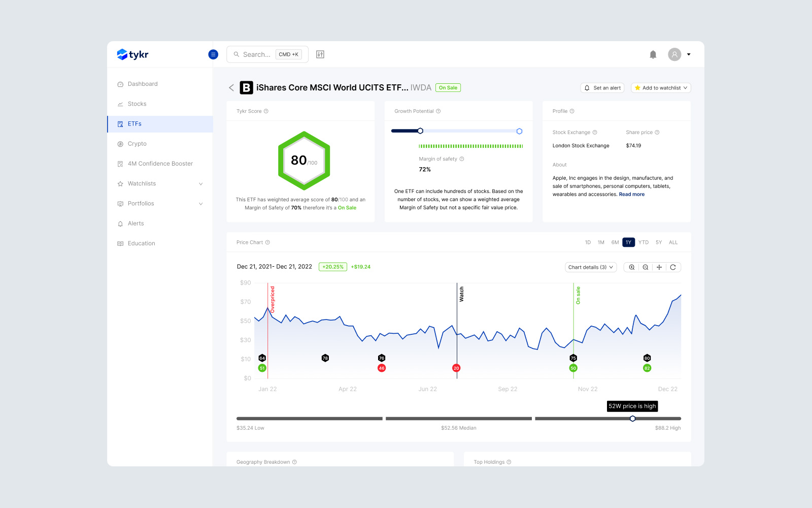This screenshot has height=508, width=812.
Task: Click the +$19.24 price change text
Action: pos(361,267)
